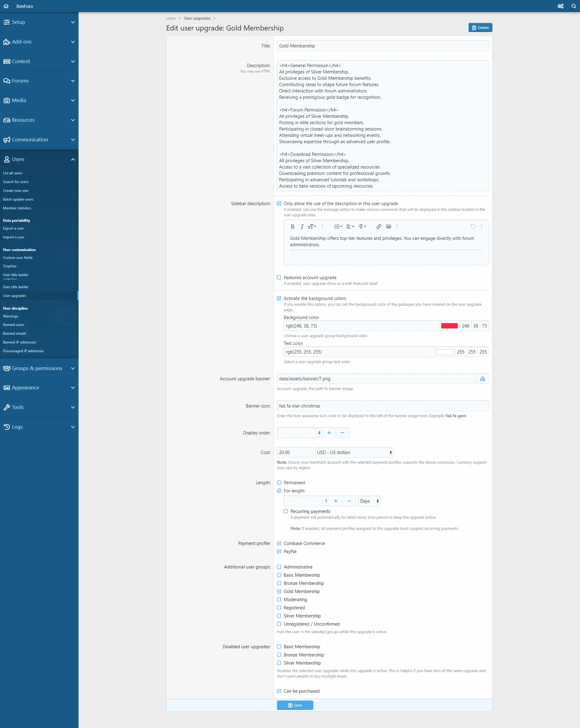The image size is (580, 728).
Task: Click the Delete button
Action: 480,27
